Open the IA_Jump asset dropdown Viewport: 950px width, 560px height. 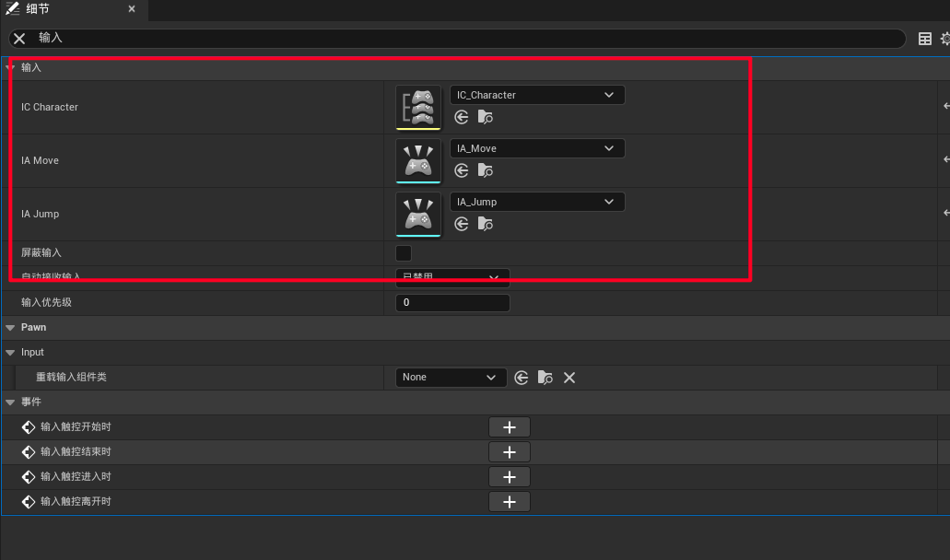[x=536, y=202]
